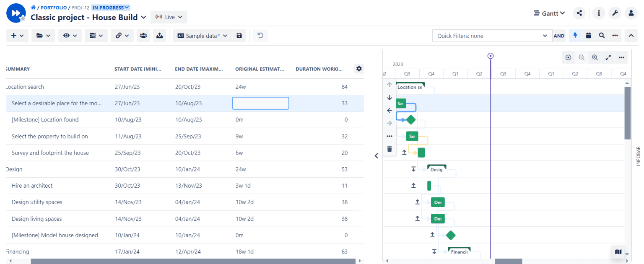The height and width of the screenshot is (264, 644).
Task: Click the DURATION WORKING column header
Action: point(319,69)
